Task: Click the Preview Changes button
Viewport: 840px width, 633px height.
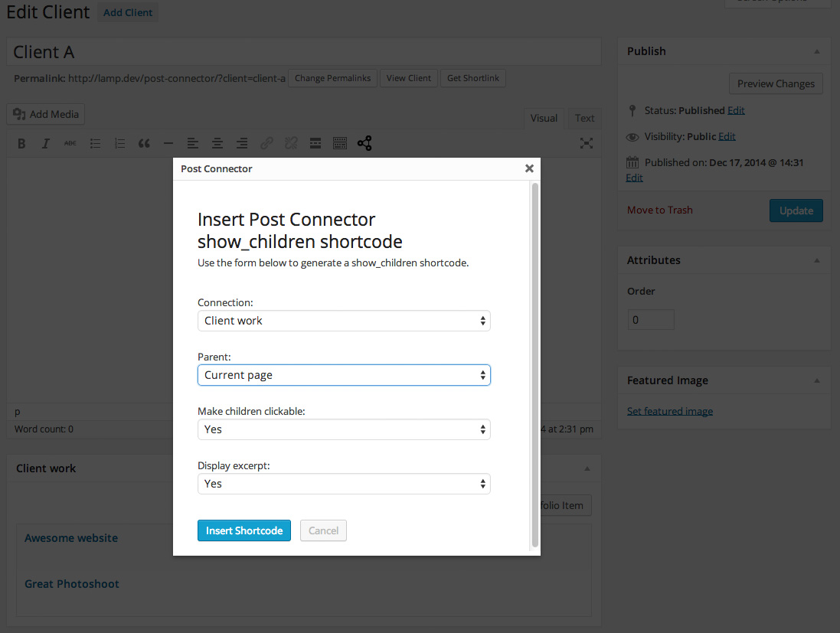Action: (776, 83)
